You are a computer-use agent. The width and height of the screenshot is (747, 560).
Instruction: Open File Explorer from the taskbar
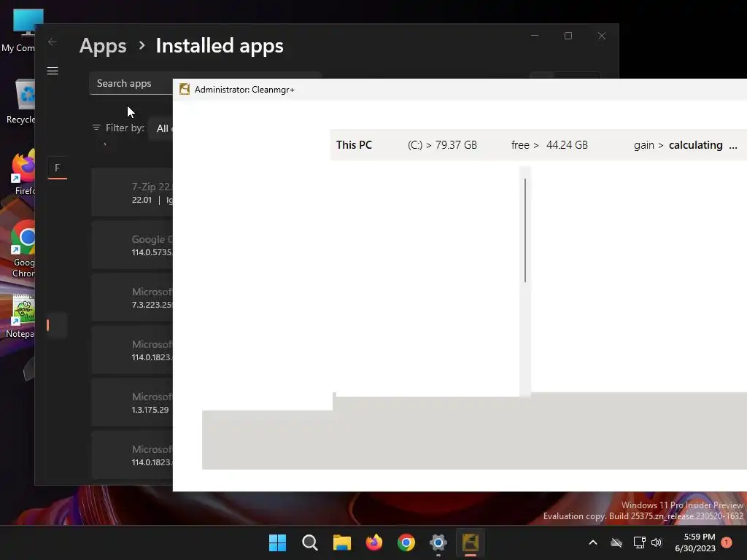341,542
